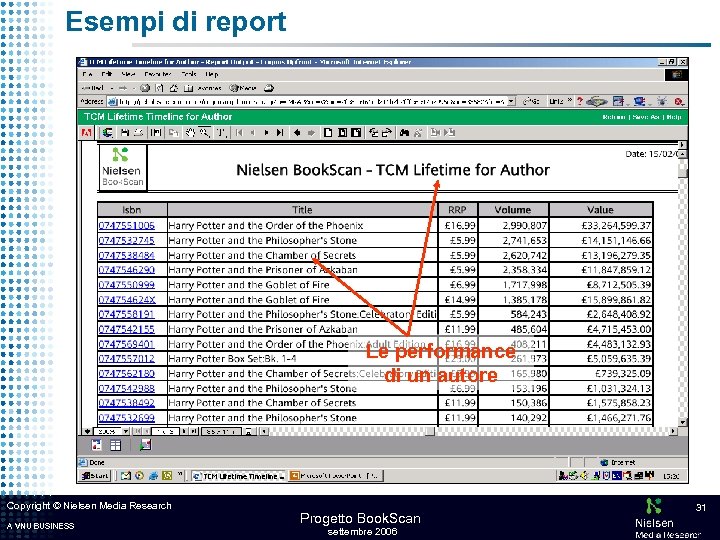Click the system tray clock

670,477
